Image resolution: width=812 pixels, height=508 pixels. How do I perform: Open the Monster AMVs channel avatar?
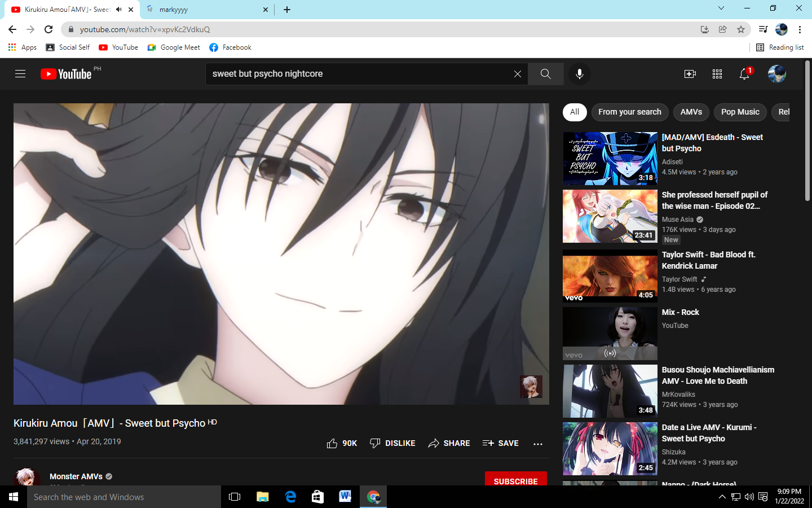[27, 478]
